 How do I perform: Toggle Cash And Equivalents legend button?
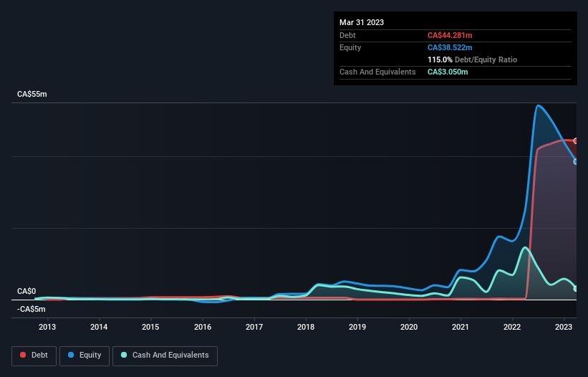coord(165,355)
